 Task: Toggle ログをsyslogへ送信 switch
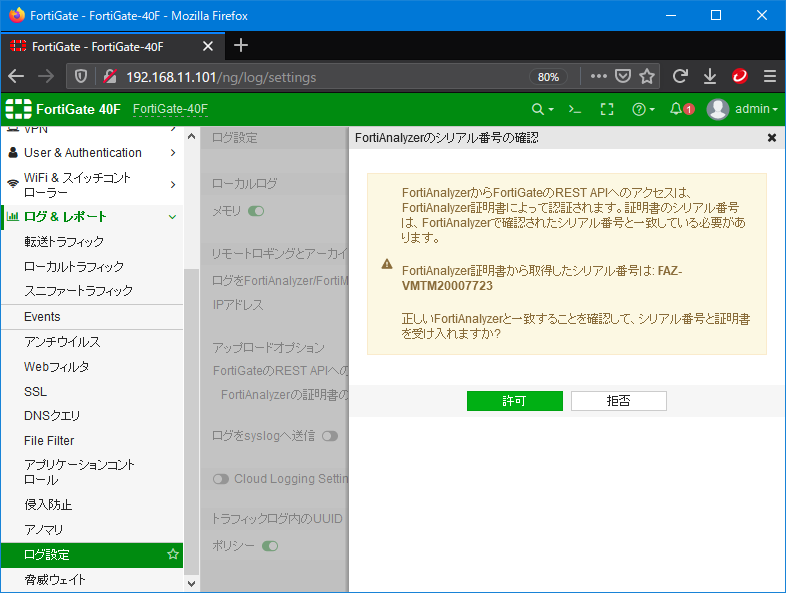[x=330, y=436]
